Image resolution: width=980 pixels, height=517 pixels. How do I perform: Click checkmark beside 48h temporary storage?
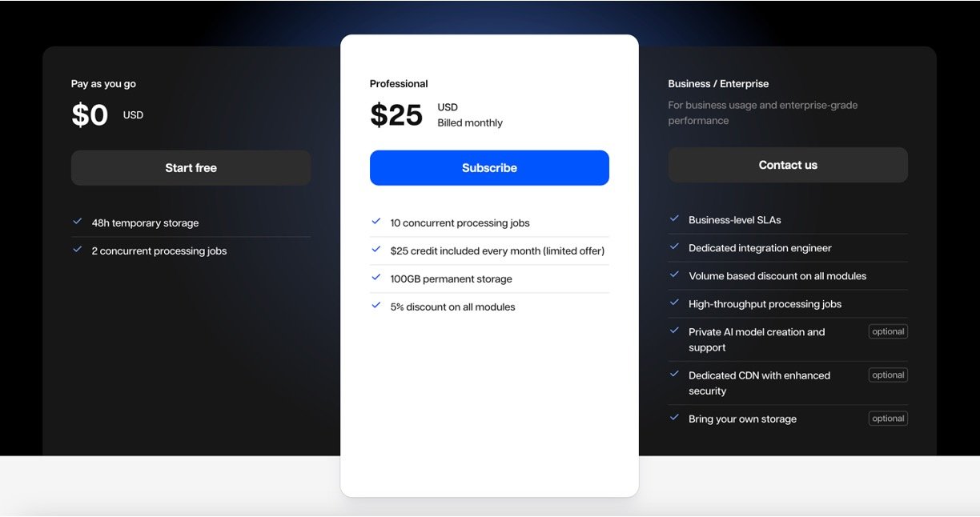click(78, 222)
